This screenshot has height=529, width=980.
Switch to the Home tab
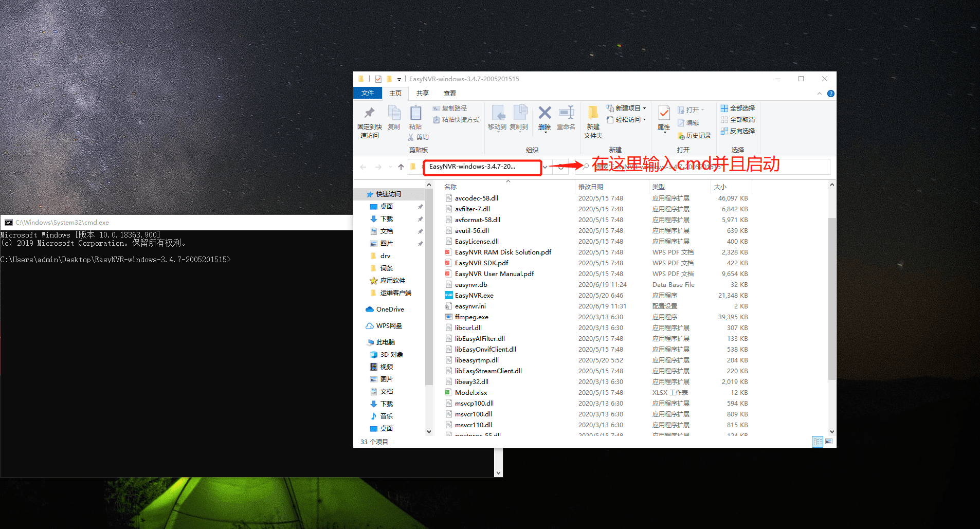395,94
